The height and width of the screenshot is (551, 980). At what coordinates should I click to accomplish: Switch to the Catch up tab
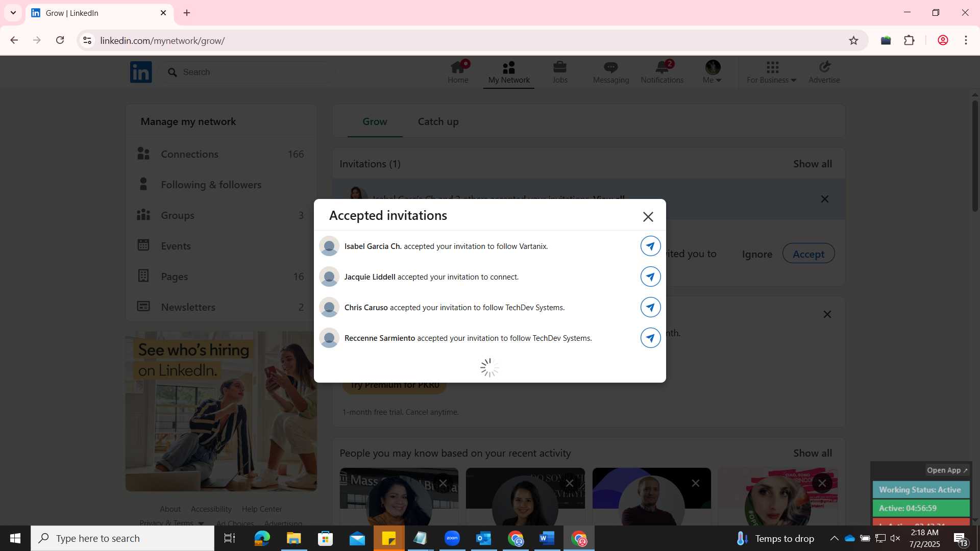[x=438, y=121]
